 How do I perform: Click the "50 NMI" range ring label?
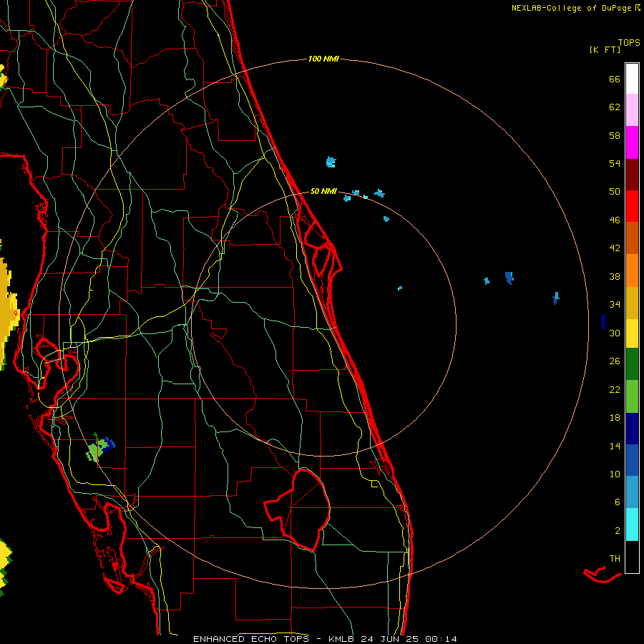click(323, 191)
